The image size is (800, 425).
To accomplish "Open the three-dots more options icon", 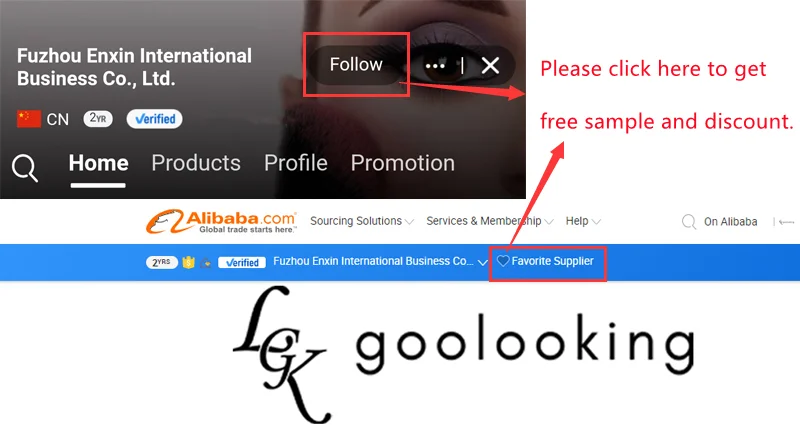I will 435,66.
